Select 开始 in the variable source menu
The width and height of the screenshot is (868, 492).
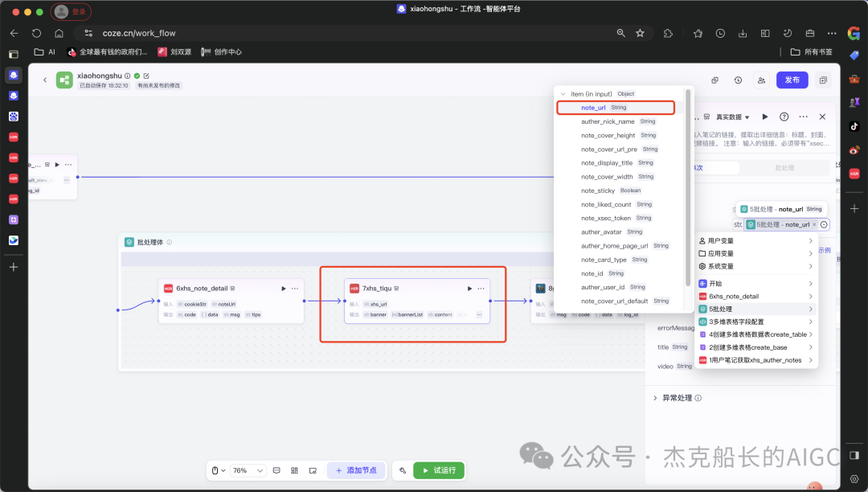pos(756,283)
